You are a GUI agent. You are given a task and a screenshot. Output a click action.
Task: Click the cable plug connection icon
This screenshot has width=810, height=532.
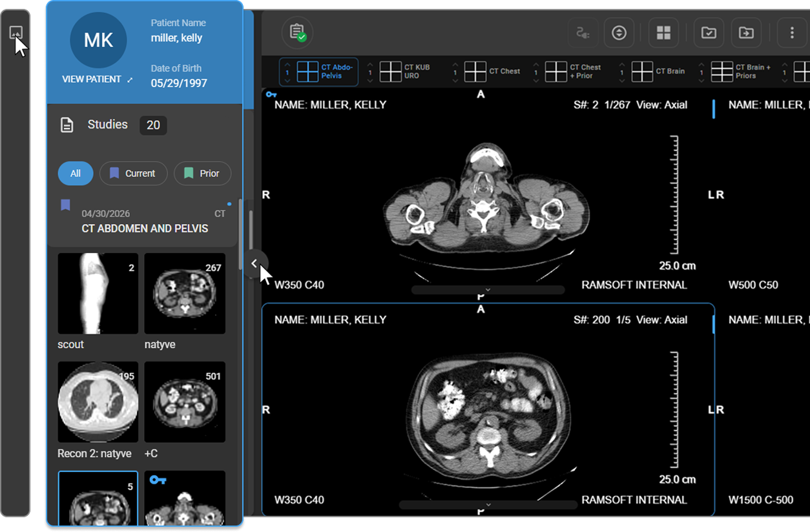(583, 32)
